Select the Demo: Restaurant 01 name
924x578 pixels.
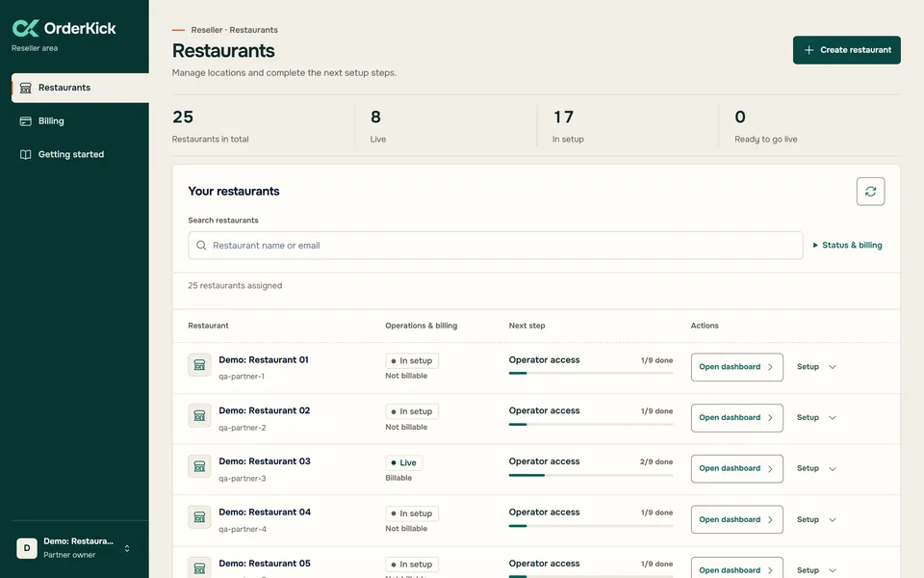[x=264, y=359]
